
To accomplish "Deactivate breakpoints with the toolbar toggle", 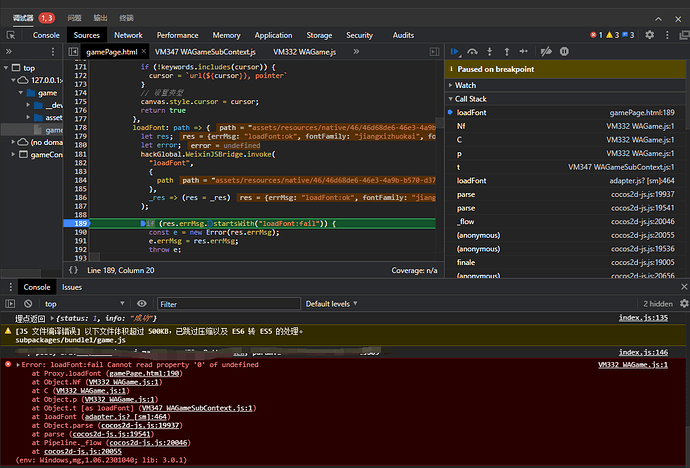I will (x=545, y=51).
